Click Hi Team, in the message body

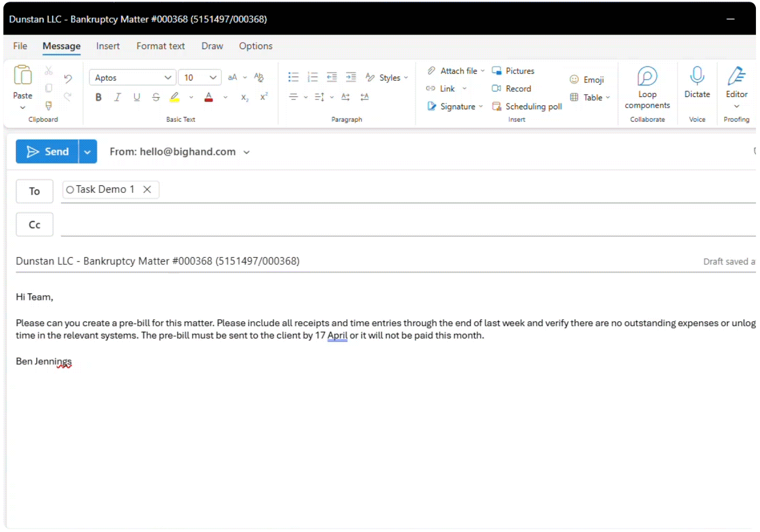click(34, 297)
